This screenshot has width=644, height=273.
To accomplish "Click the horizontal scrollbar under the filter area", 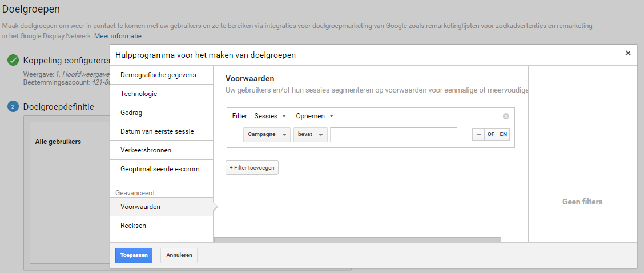I will click(357, 239).
